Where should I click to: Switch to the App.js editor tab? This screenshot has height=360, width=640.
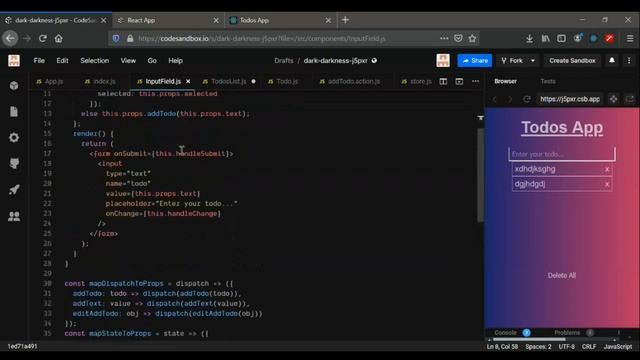tap(50, 81)
